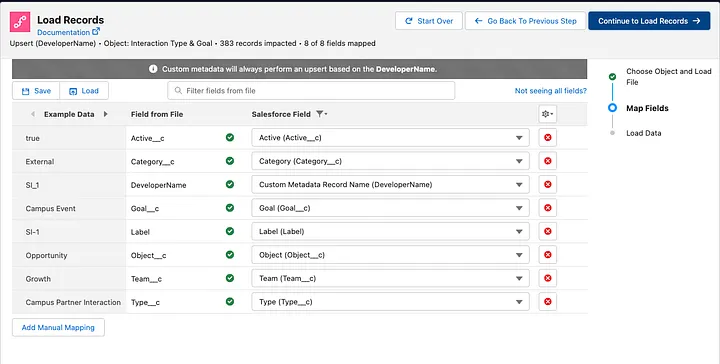Click green check icon for Type__c row
720x364 pixels.
click(230, 301)
